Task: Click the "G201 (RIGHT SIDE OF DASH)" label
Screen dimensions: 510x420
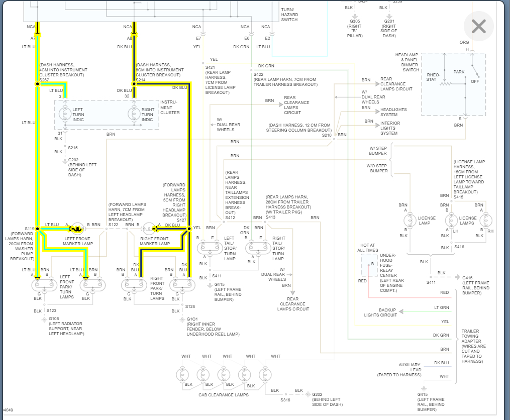Action: (x=389, y=29)
